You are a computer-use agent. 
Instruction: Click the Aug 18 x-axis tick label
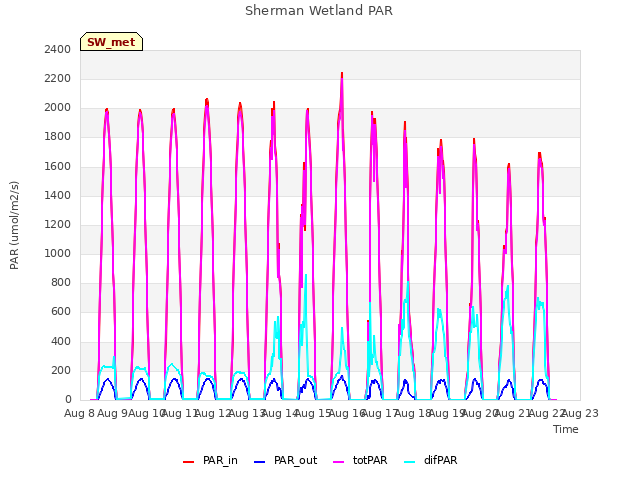(x=413, y=413)
